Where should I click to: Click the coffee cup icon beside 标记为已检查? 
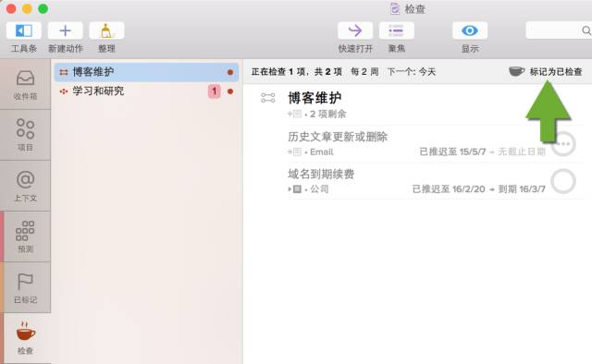(x=516, y=71)
